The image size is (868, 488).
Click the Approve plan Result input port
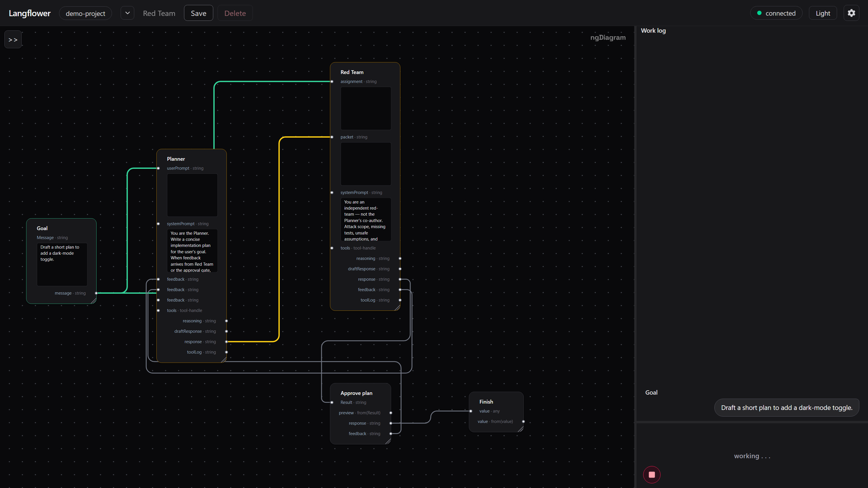pos(332,402)
